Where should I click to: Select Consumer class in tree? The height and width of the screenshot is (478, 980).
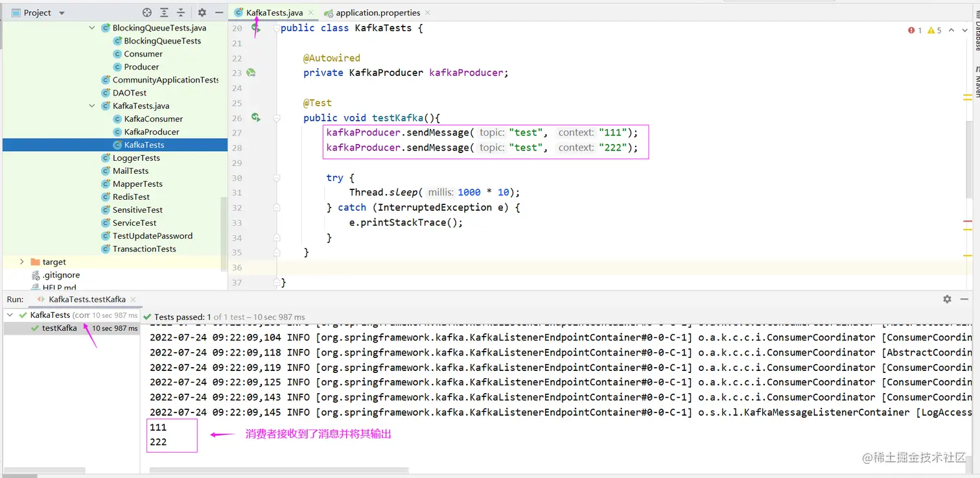point(143,54)
